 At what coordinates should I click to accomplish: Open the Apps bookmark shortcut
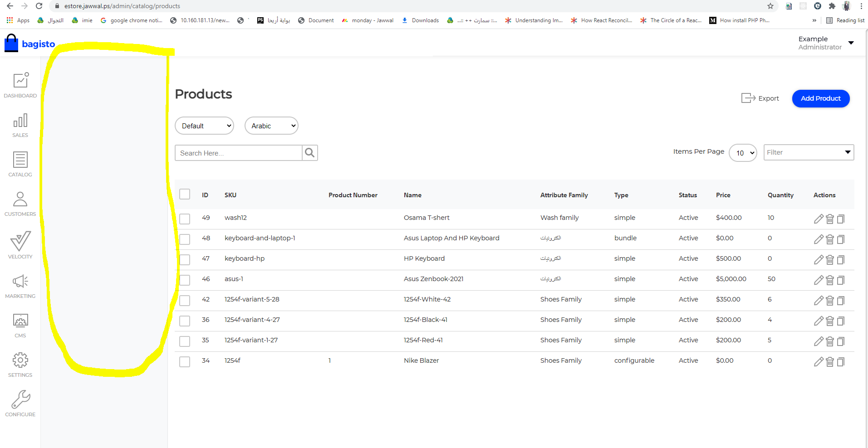[x=18, y=20]
